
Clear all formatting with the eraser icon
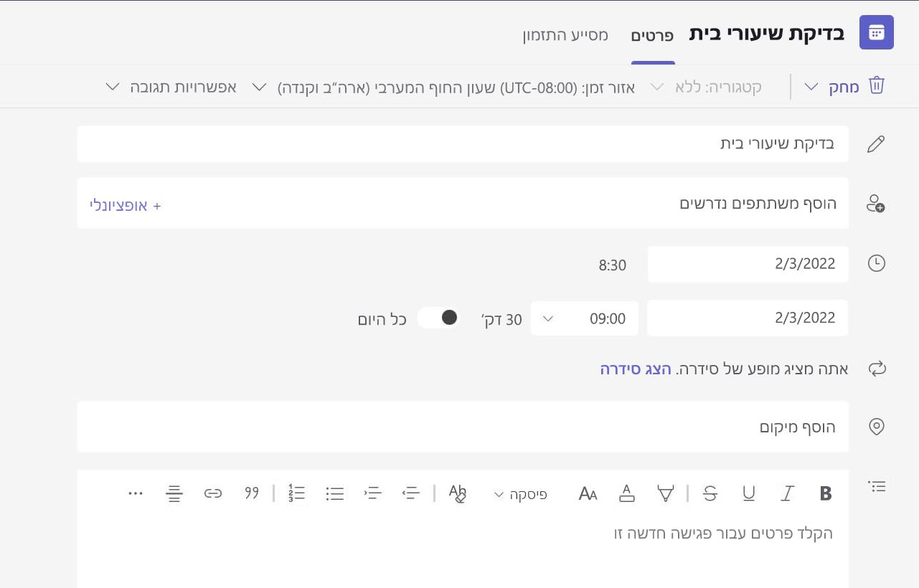coord(457,493)
